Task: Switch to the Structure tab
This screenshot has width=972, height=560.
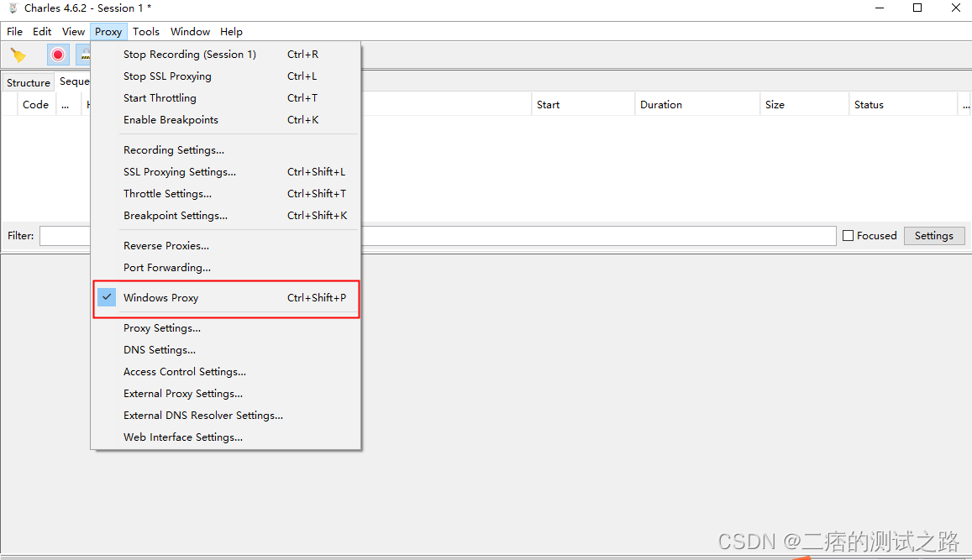Action: (x=28, y=82)
